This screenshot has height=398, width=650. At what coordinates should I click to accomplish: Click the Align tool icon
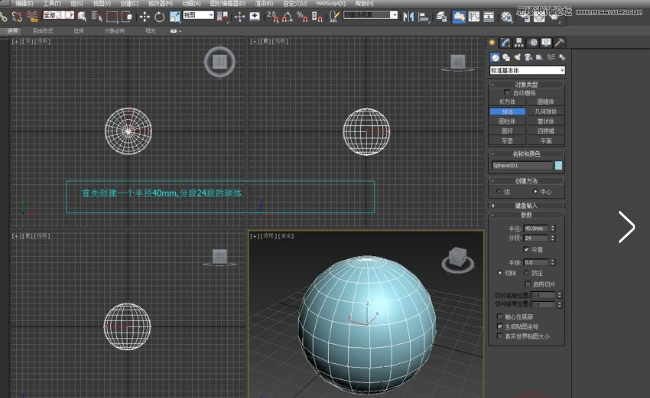424,17
